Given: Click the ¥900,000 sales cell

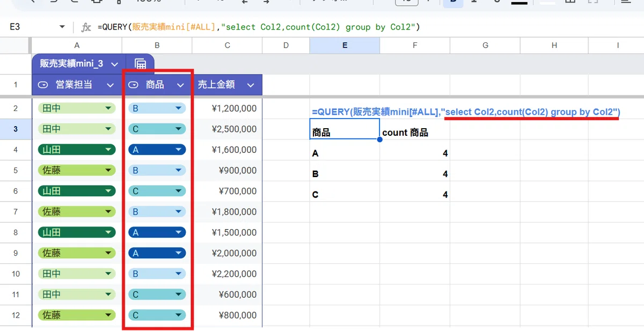Looking at the screenshot, I should pos(228,170).
